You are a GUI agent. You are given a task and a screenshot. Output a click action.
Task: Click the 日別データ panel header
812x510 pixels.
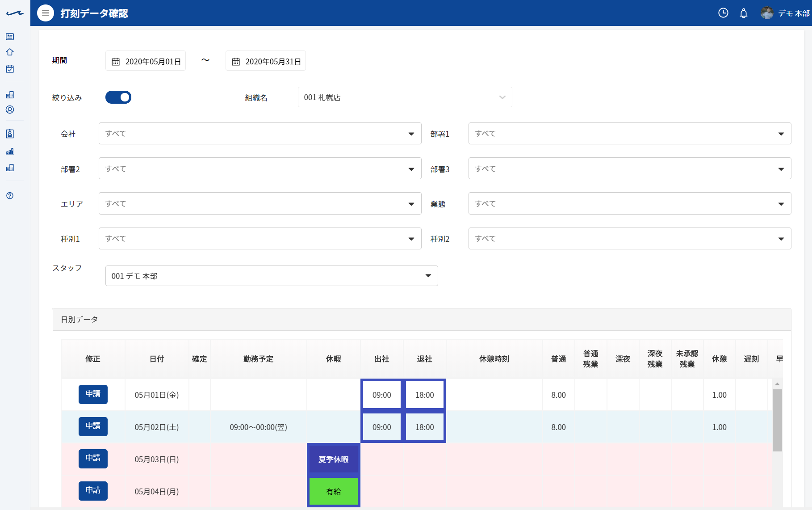point(422,320)
